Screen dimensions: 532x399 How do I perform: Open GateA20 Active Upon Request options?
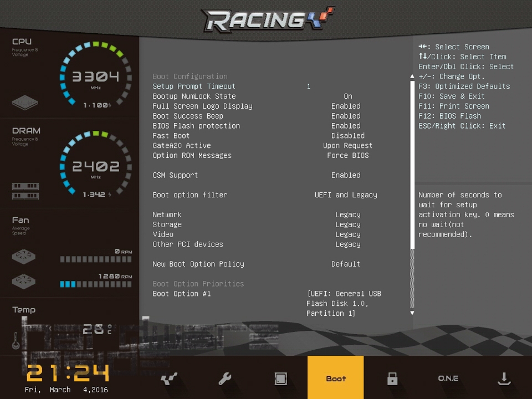click(347, 146)
